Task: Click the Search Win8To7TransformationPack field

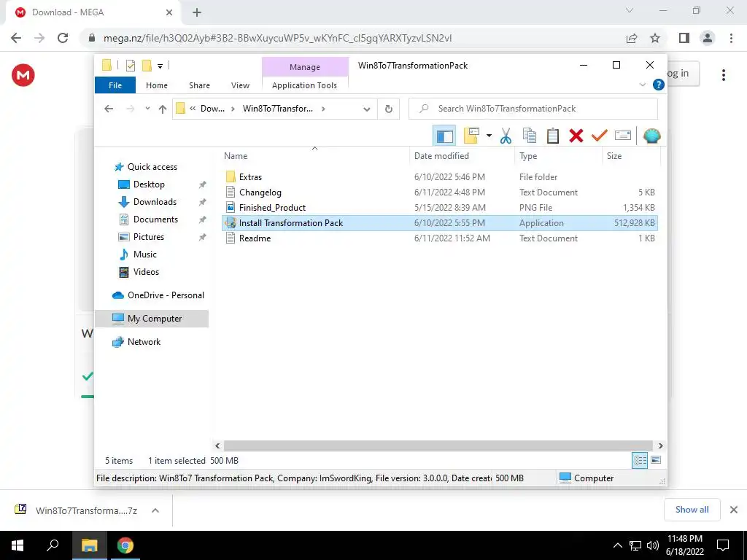Action: [533, 109]
